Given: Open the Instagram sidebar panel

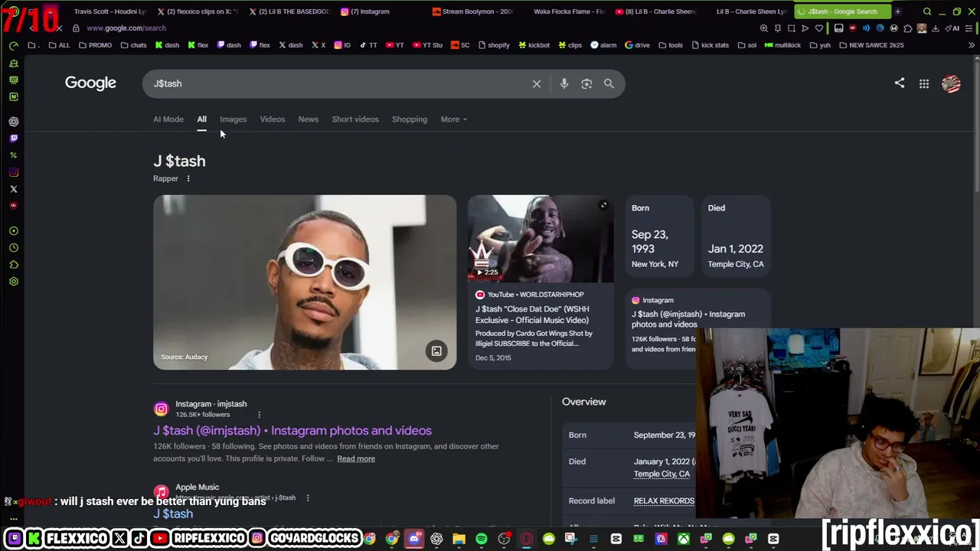Looking at the screenshot, I should click(14, 172).
